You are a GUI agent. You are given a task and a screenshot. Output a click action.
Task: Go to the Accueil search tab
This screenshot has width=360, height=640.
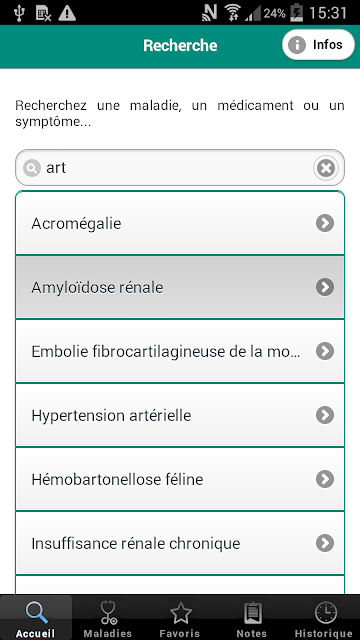tap(36, 618)
